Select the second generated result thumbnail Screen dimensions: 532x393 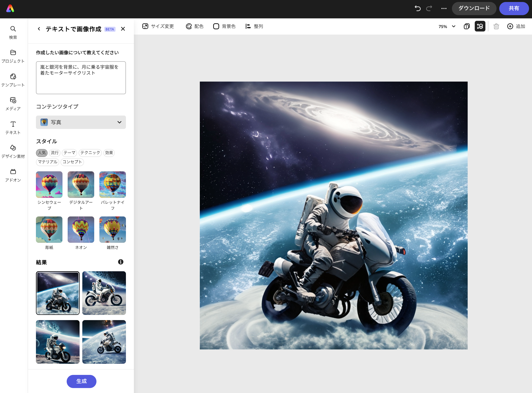click(x=104, y=293)
